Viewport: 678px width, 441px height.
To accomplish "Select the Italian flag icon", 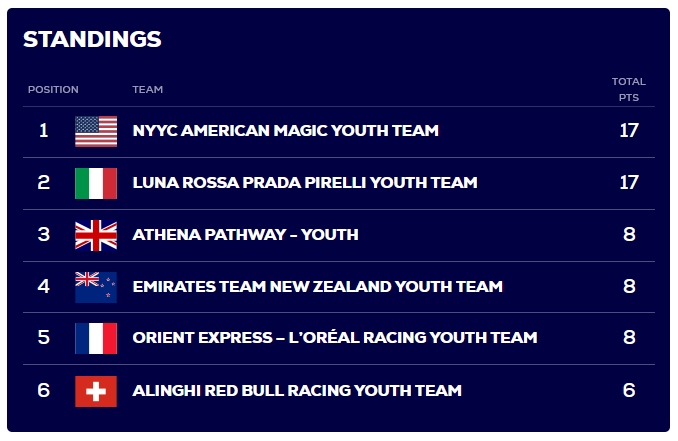I will (96, 183).
